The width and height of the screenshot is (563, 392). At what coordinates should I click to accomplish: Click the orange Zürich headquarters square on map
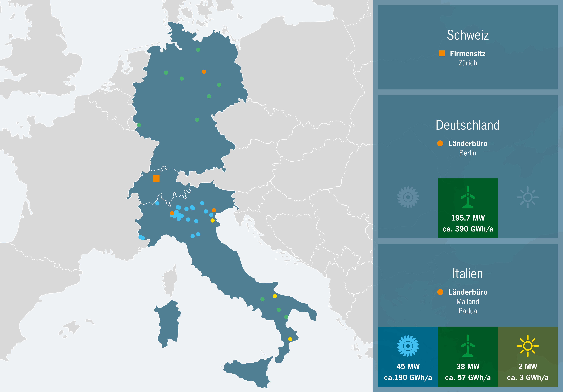156,178
